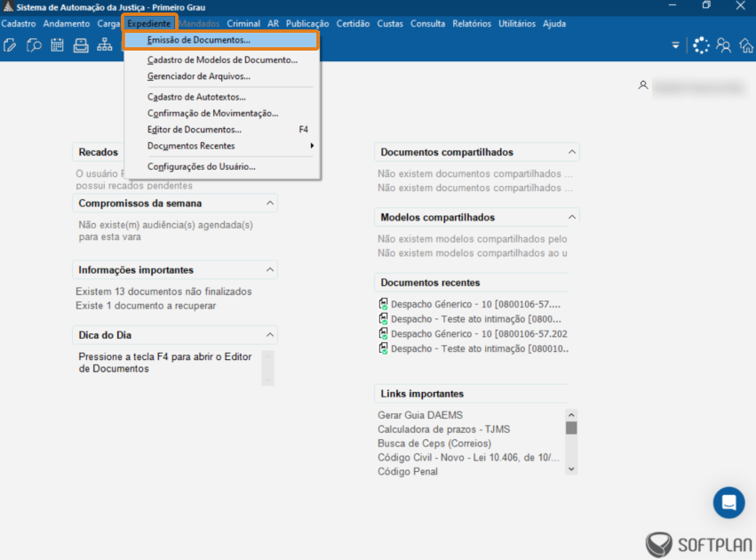This screenshot has height=560, width=756.
Task: Collapse the Modelos compartilhados panel chevron
Action: click(x=572, y=217)
